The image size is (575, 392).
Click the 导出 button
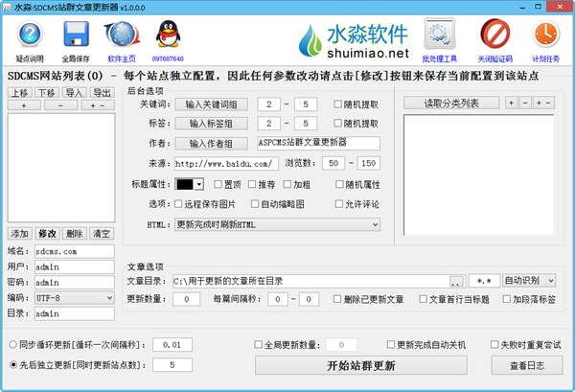[x=102, y=92]
